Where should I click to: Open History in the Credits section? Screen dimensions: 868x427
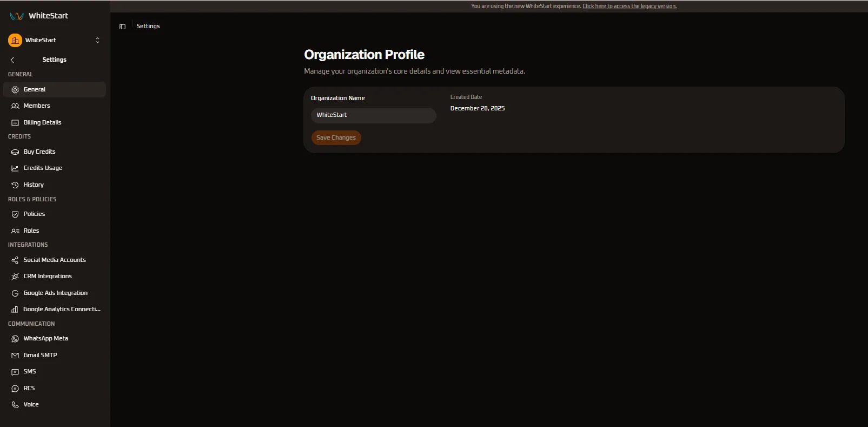coord(54,185)
